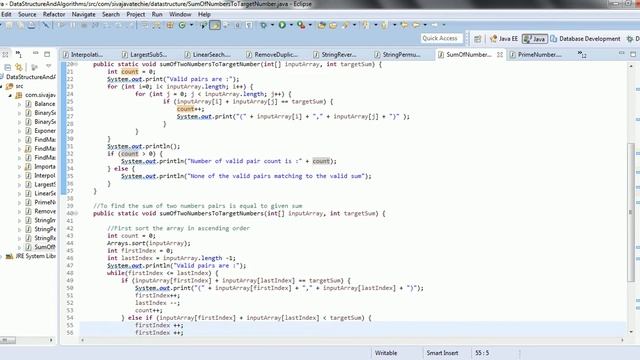
Task: Toggle Mark Occurrences toolbar button
Action: (215, 25)
